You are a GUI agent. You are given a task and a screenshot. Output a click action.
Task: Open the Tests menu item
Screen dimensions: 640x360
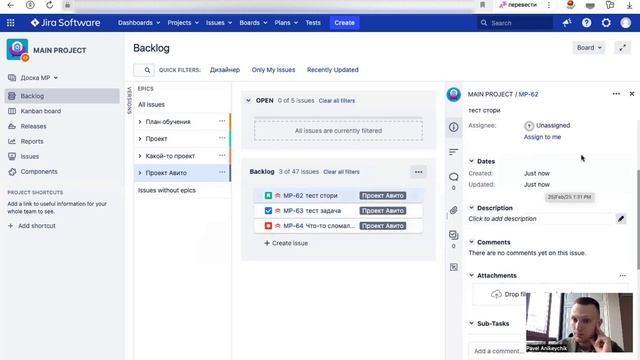[313, 23]
